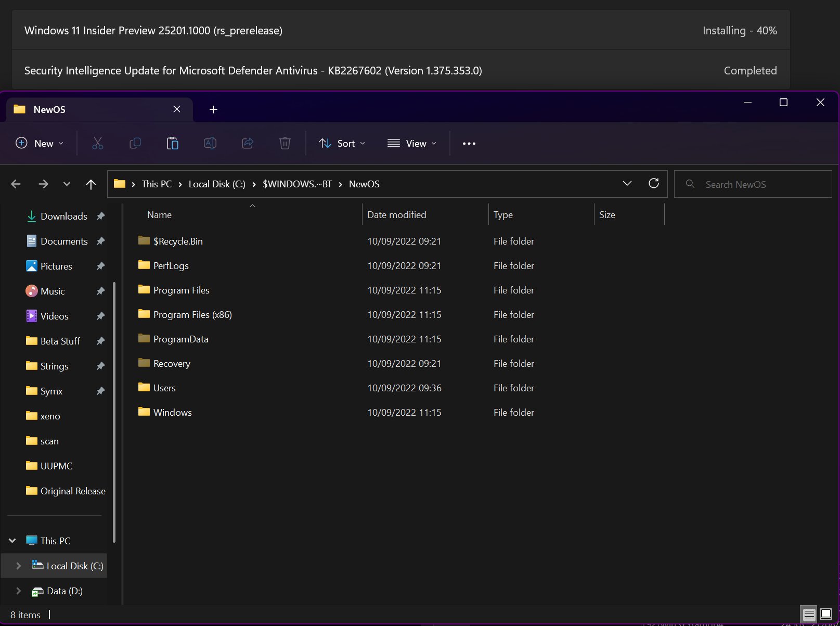Open Pictures in the navigation pane

[56, 266]
